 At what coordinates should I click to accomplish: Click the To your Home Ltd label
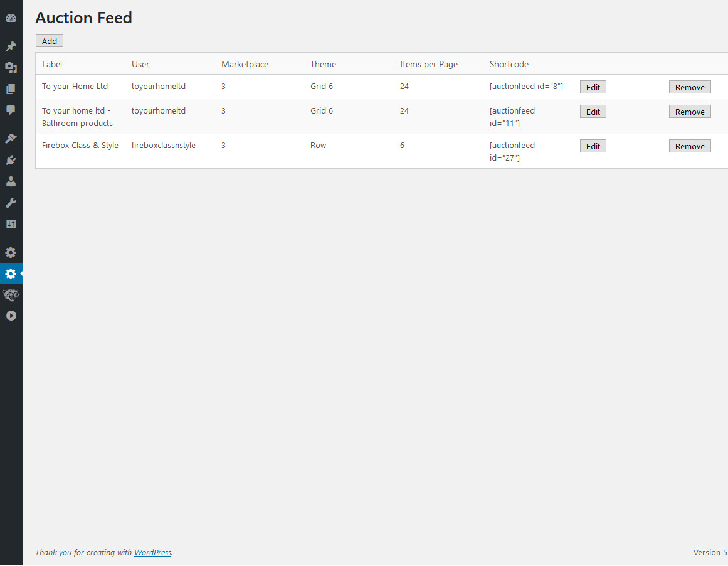coord(75,87)
